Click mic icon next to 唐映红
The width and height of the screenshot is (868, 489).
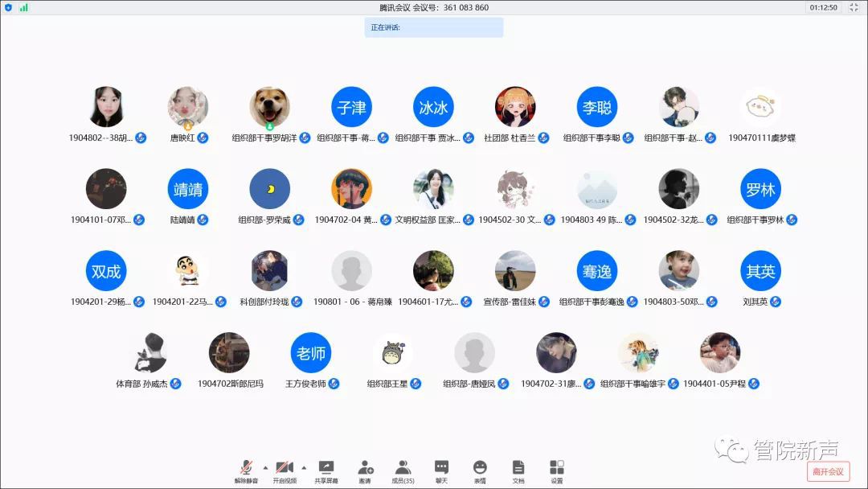point(203,138)
